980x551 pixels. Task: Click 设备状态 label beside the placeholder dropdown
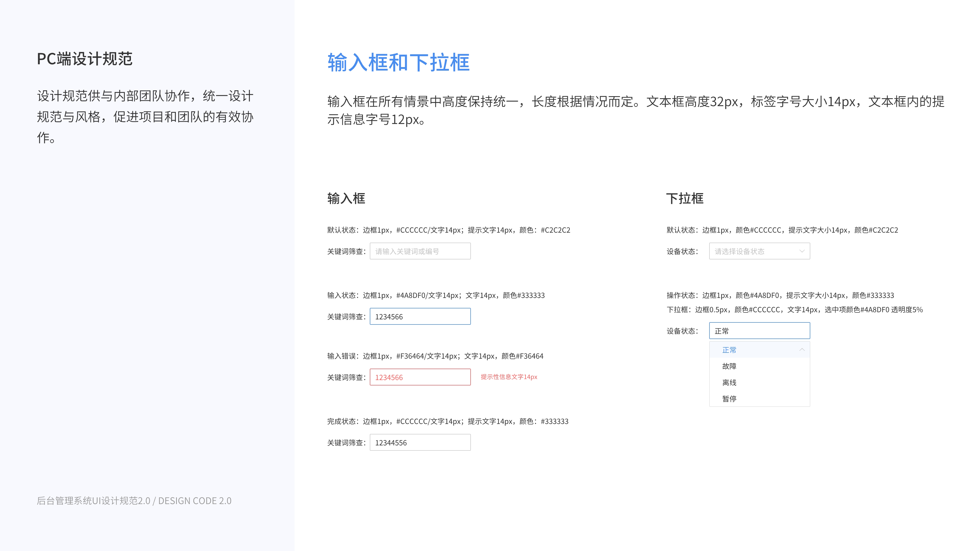point(682,251)
